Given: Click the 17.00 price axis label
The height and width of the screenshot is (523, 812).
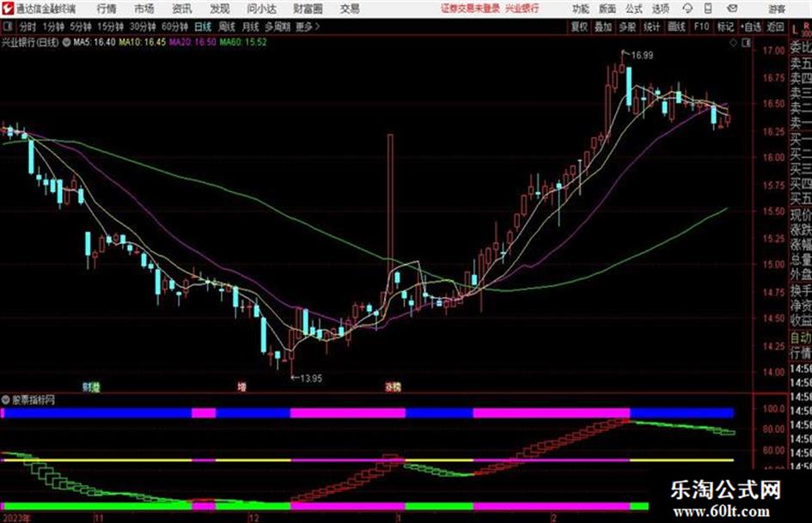Looking at the screenshot, I should coord(773,50).
